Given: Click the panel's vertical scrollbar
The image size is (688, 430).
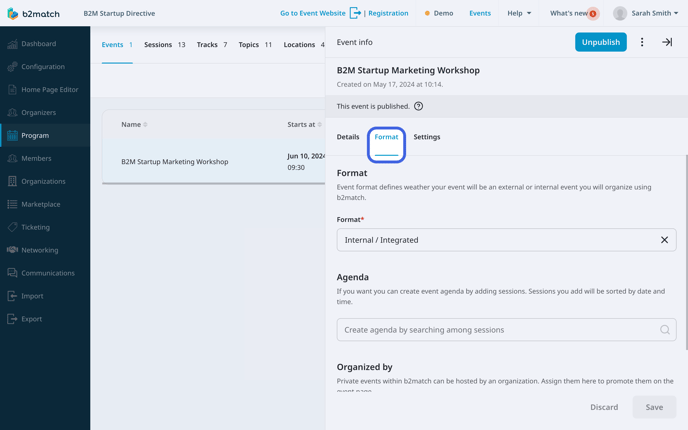Looking at the screenshot, I should (x=686, y=252).
